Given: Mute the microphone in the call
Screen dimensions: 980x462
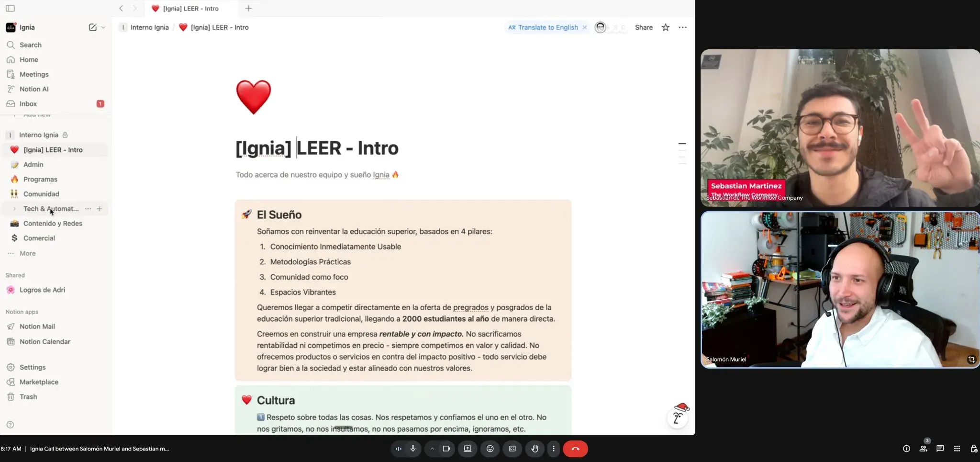Looking at the screenshot, I should click(413, 449).
